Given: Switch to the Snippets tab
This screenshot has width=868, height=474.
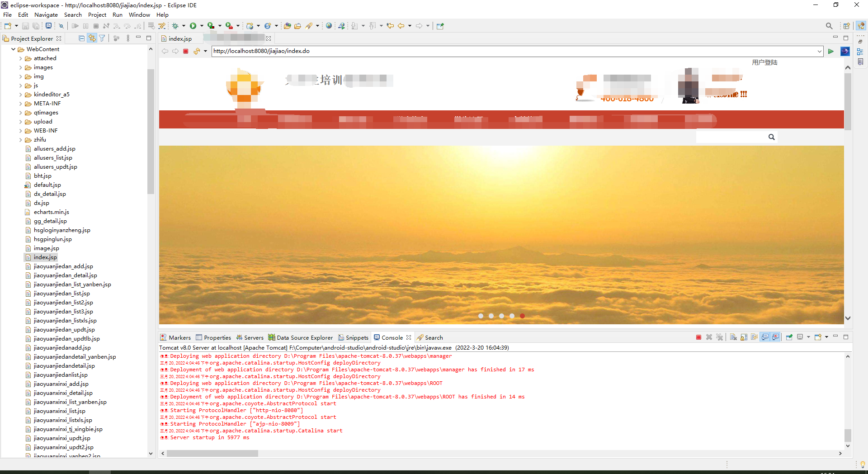Looking at the screenshot, I should point(354,337).
